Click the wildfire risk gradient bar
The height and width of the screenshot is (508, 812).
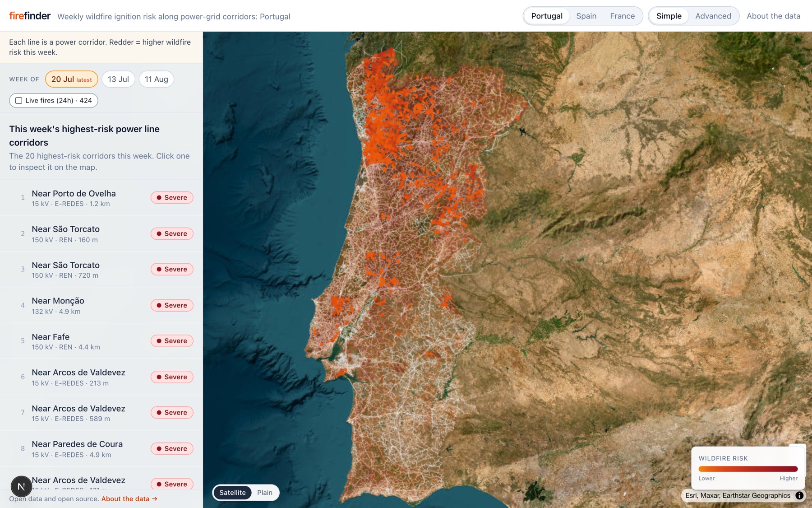coord(748,469)
